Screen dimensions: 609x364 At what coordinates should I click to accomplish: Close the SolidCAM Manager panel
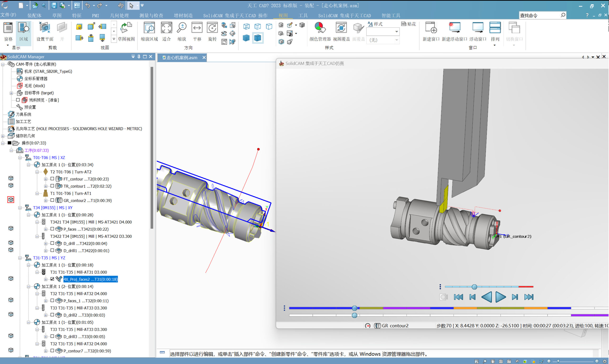[151, 57]
